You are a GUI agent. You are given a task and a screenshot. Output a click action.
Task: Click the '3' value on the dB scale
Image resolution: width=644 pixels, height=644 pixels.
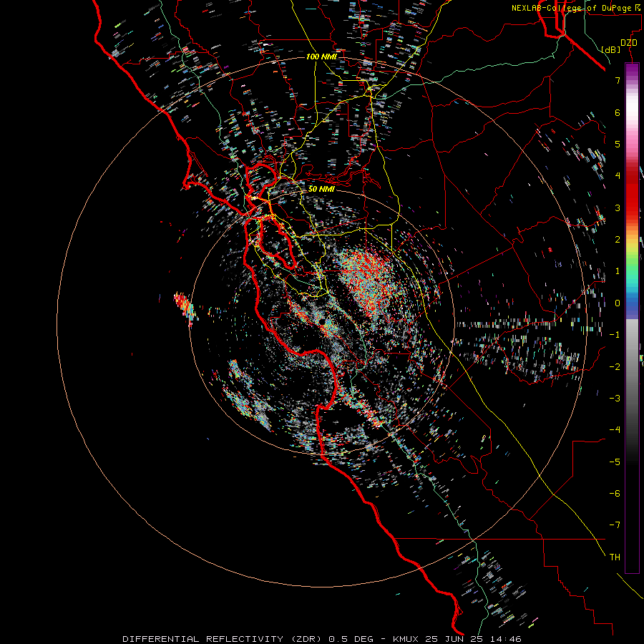[618, 208]
